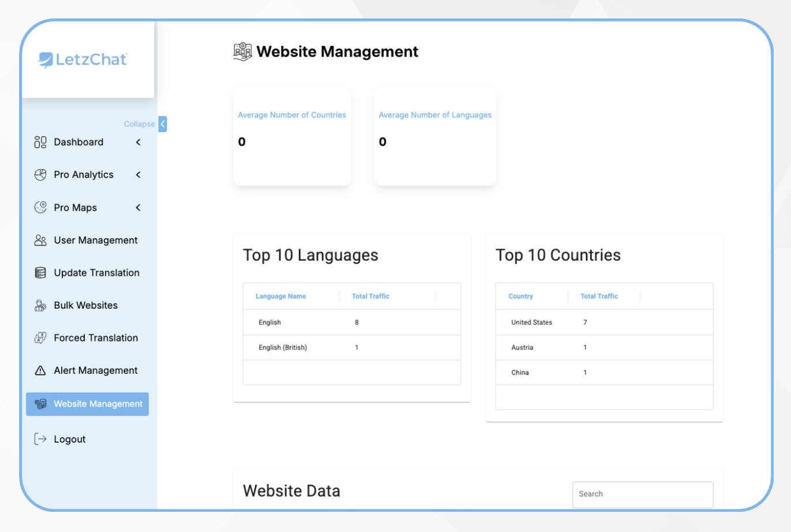Click the Forced Translation icon
This screenshot has width=791, height=532.
pos(40,338)
